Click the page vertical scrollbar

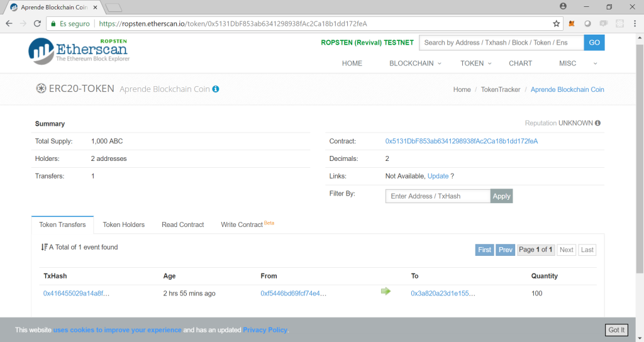(640, 158)
